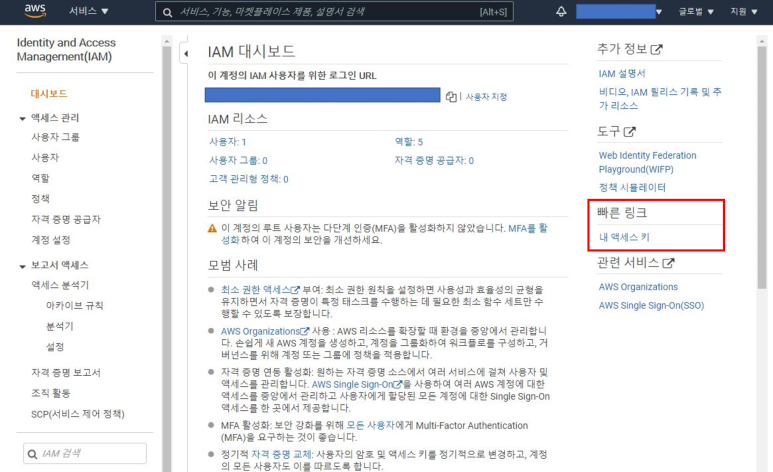The width and height of the screenshot is (773, 472).
Task: Open Web Identity Federation Playground link
Action: pos(647,162)
